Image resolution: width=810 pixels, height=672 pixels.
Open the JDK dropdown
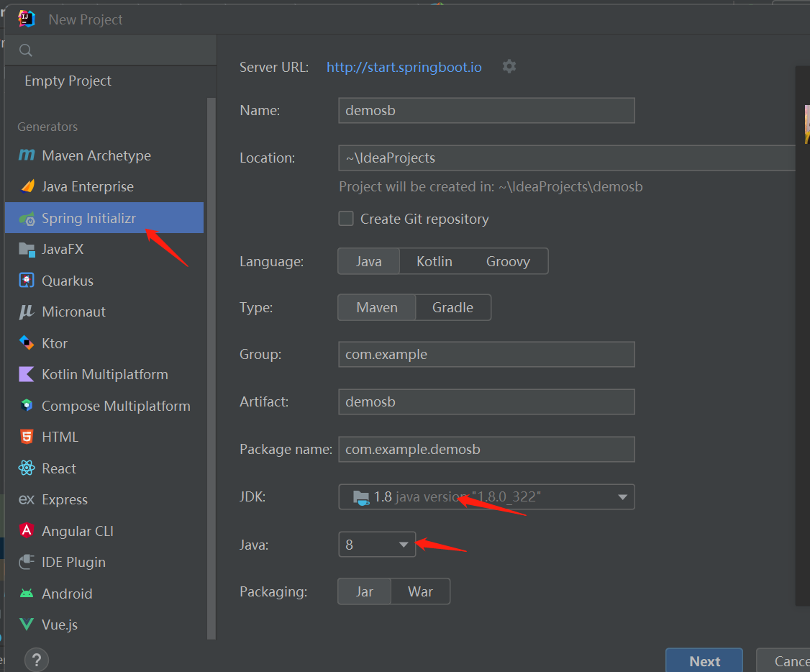point(622,496)
